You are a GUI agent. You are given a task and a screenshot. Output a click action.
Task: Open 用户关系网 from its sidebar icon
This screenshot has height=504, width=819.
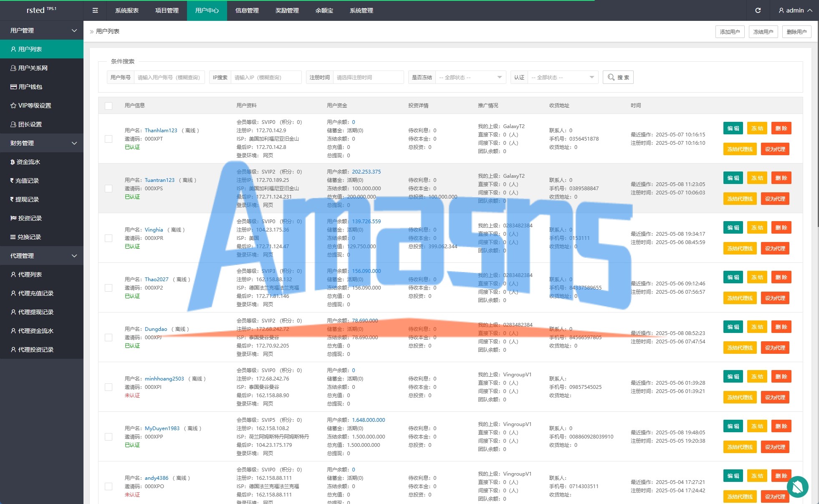(13, 68)
